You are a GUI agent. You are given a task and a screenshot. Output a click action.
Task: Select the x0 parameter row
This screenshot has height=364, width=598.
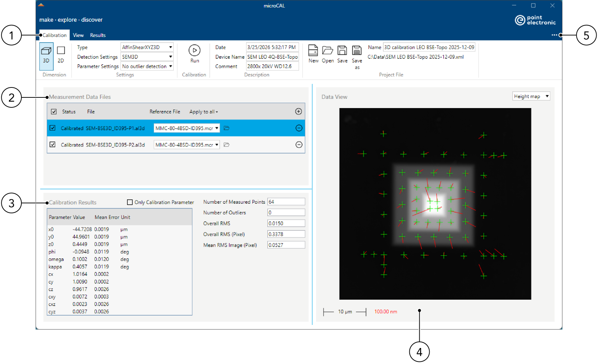(x=120, y=229)
